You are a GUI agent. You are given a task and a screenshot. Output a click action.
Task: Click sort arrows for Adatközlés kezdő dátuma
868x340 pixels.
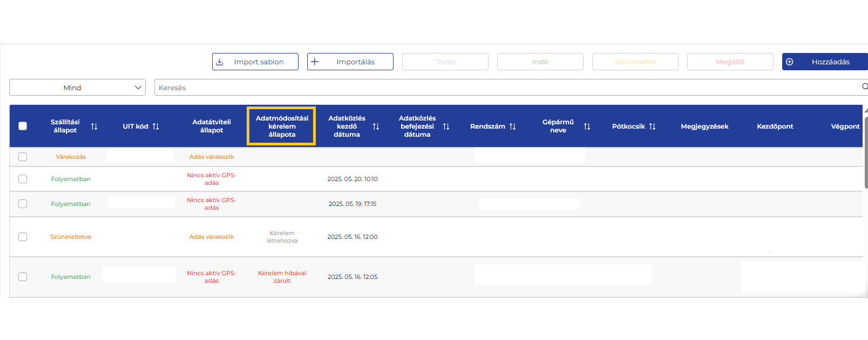376,126
